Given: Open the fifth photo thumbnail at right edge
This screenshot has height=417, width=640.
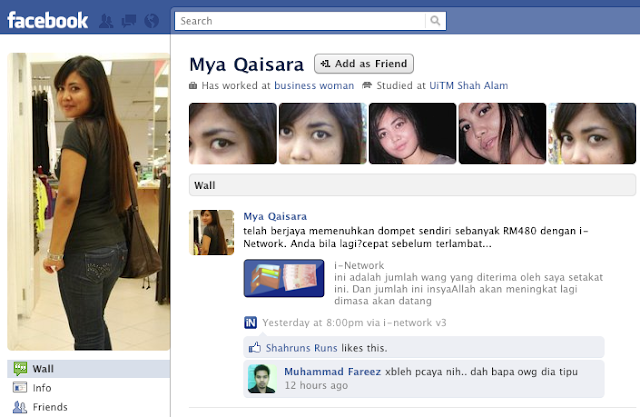Looking at the screenshot, I should pos(592,133).
